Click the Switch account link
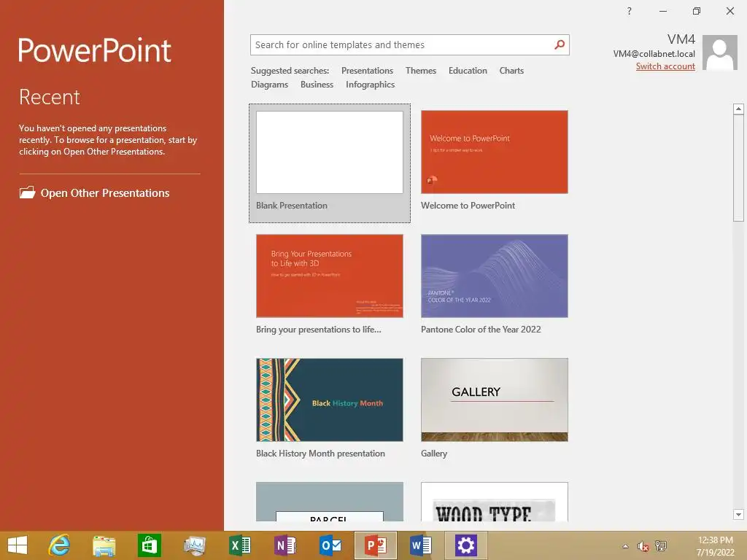The image size is (747, 560). point(665,66)
